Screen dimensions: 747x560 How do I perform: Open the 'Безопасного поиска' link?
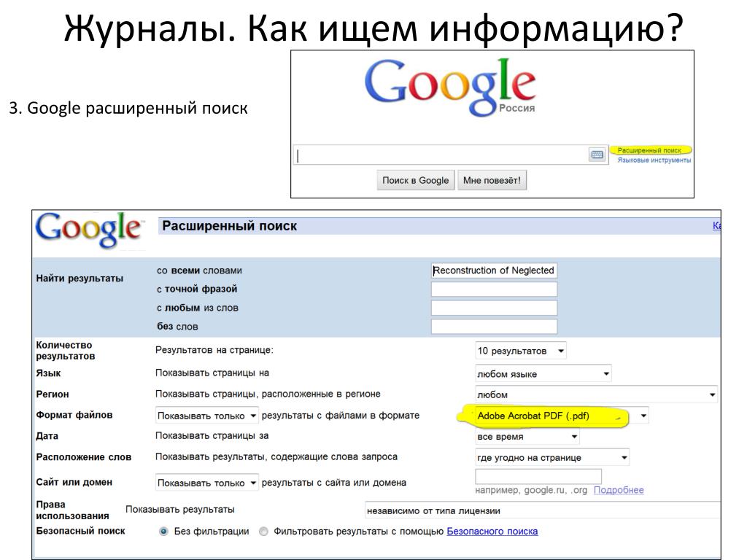[x=492, y=532]
